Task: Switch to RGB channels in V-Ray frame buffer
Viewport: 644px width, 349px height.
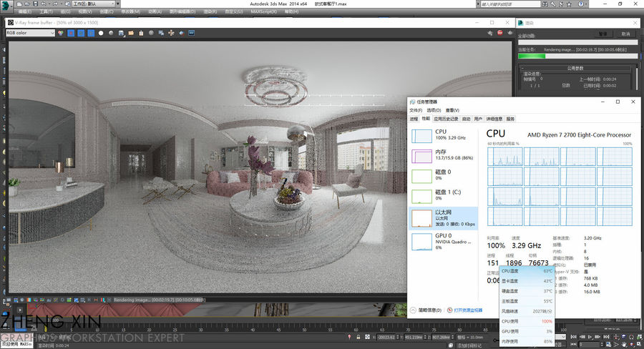Action: point(60,33)
